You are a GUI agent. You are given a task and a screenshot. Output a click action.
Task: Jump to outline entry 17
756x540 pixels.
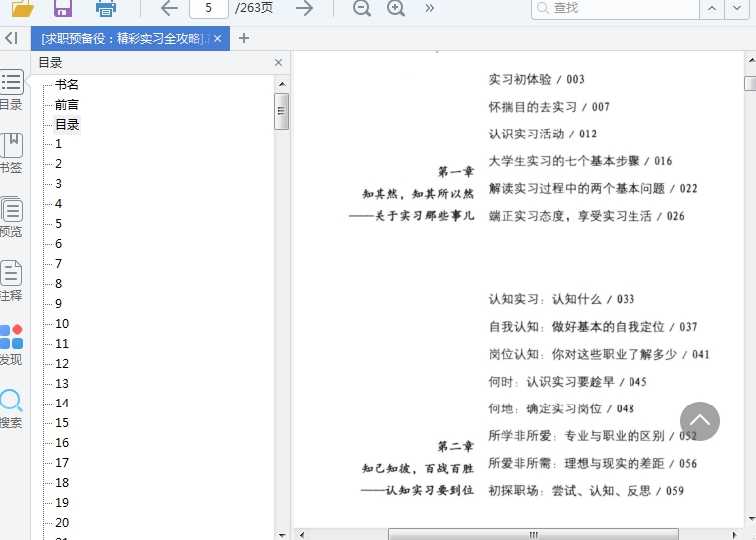(x=62, y=463)
